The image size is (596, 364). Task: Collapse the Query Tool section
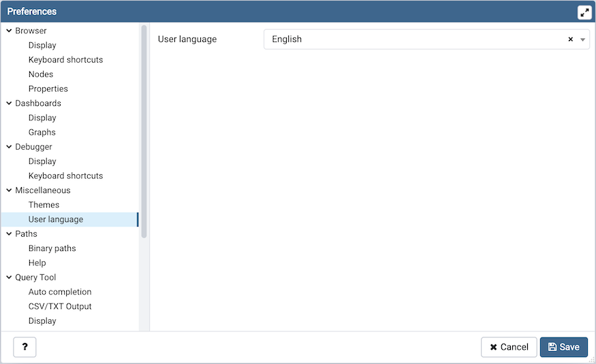(9, 278)
